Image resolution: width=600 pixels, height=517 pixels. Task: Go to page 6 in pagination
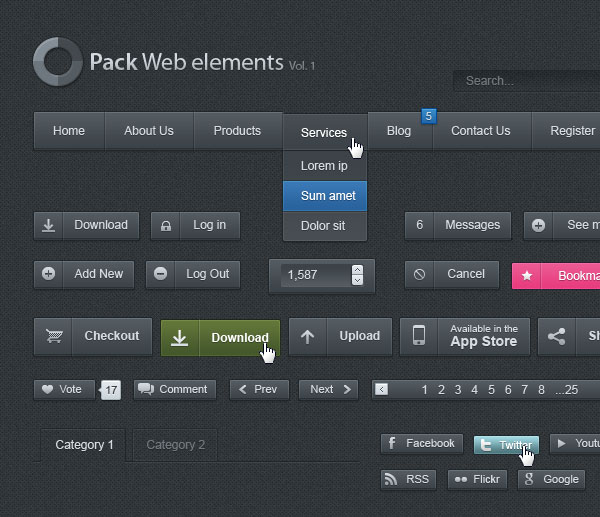508,390
